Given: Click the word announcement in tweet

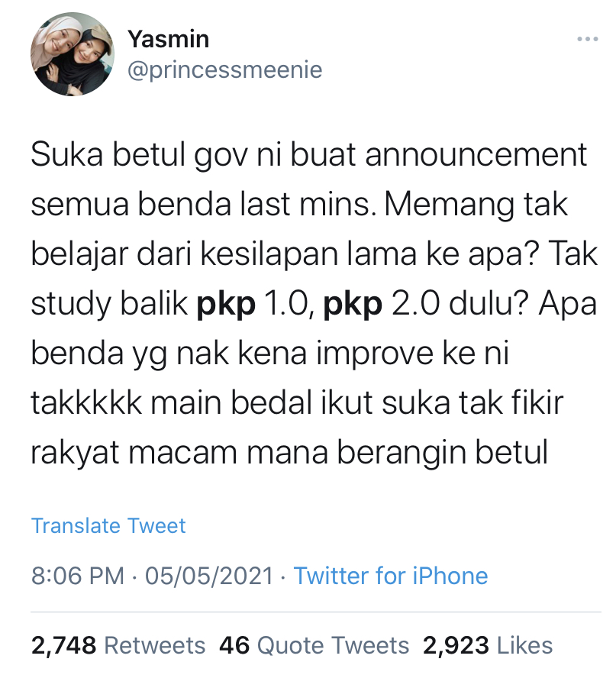Looking at the screenshot, I should pos(476,155).
